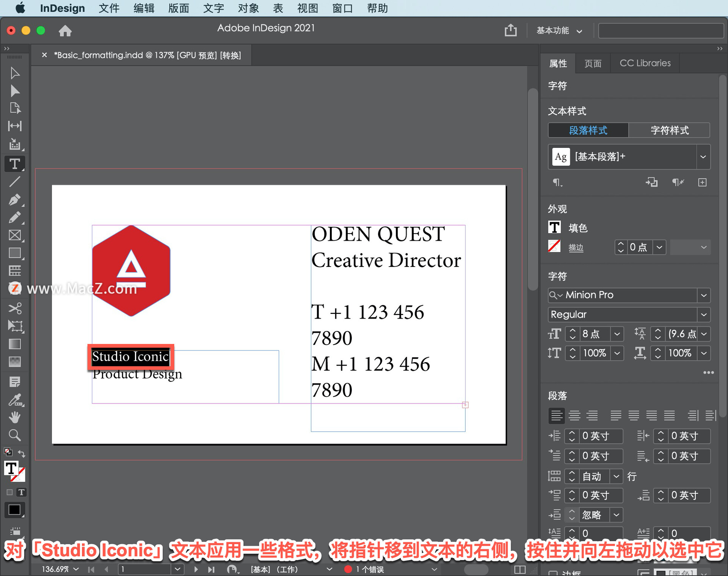Click the 1个错误 preflight indicator
This screenshot has width=728, height=576.
[364, 569]
